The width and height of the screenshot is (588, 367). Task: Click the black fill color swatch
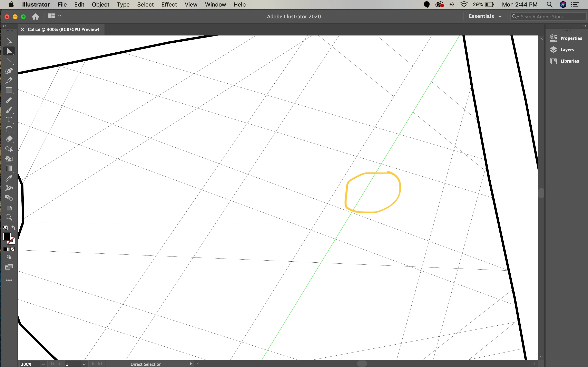tap(7, 236)
